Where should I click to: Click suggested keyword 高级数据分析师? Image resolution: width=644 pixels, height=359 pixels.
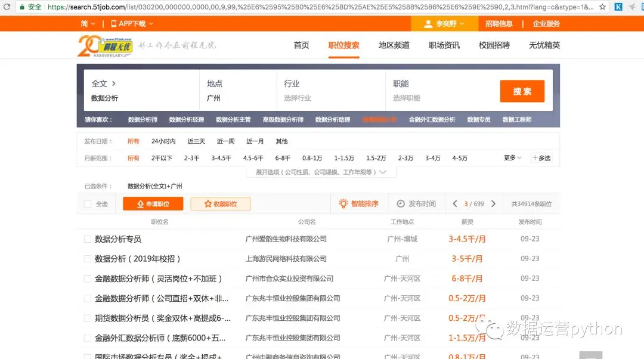click(x=283, y=119)
